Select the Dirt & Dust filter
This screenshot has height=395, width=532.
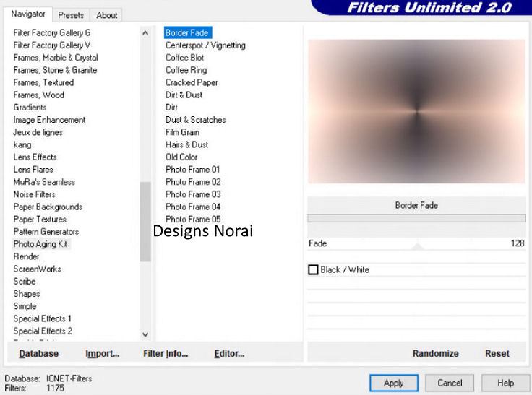(184, 95)
